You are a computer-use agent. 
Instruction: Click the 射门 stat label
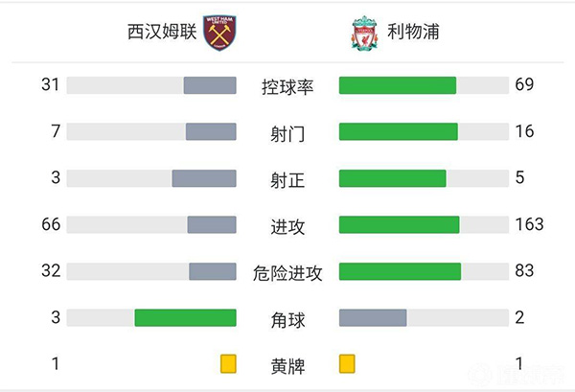click(287, 132)
